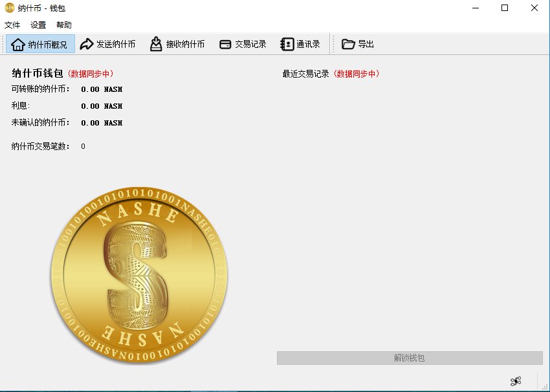Viewport: 550px width, 392px height.
Task: Click the 解锁钱包 unlock wallet button
Action: 410,358
